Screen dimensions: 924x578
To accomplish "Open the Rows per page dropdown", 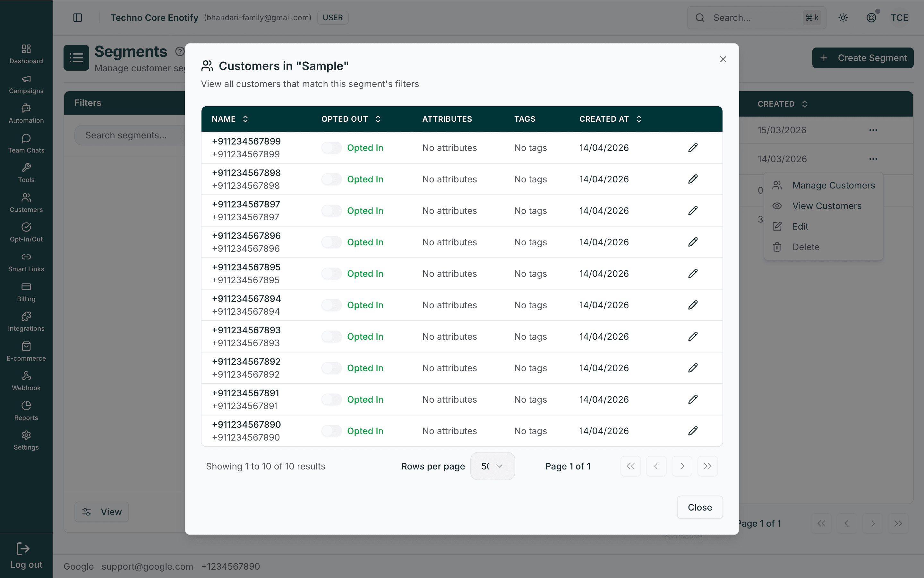I will pos(492,466).
